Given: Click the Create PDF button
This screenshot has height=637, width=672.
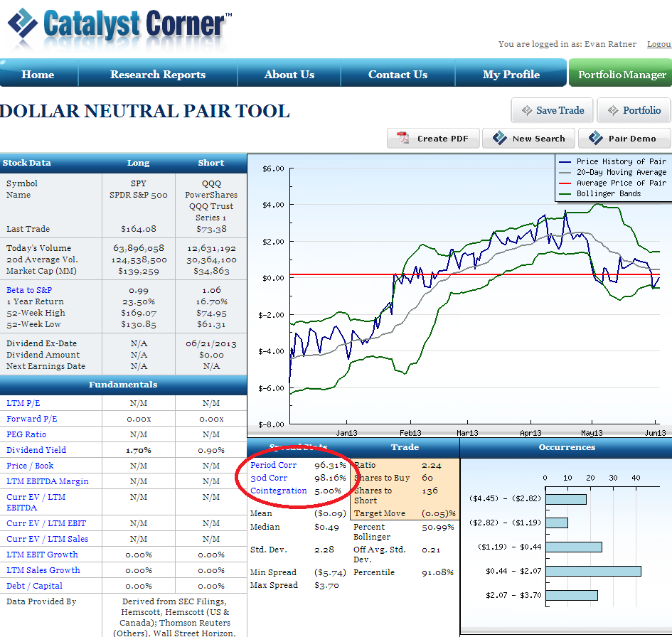Looking at the screenshot, I should point(433,139).
